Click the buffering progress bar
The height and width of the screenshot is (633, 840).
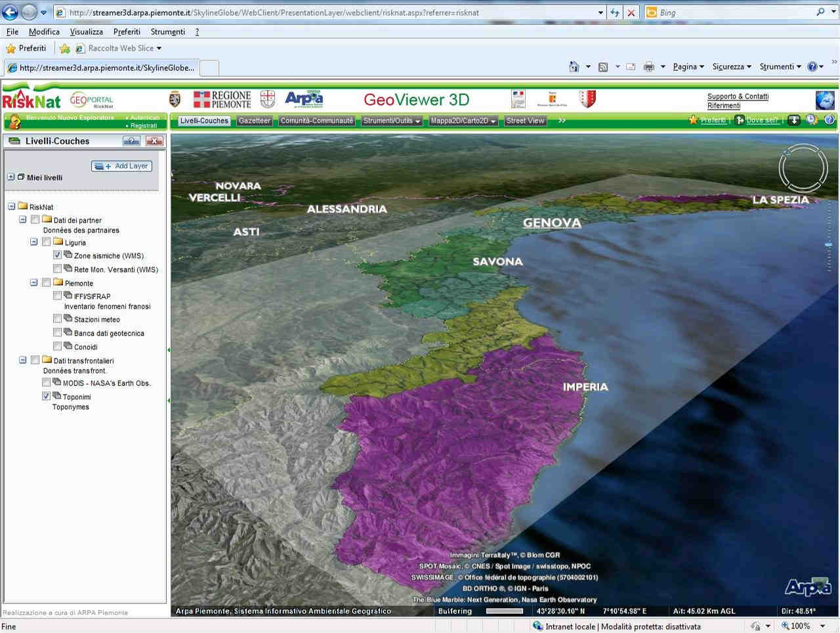(x=504, y=611)
